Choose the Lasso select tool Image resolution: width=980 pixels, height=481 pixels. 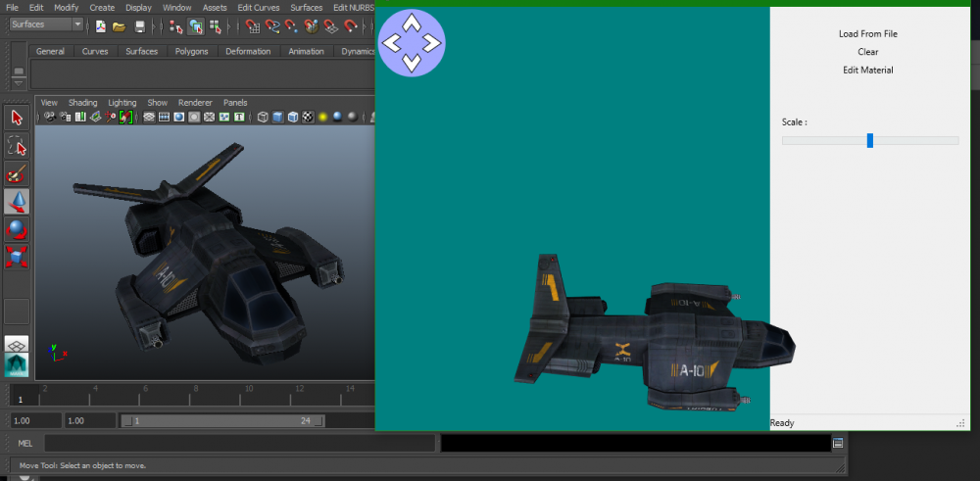pyautogui.click(x=17, y=146)
